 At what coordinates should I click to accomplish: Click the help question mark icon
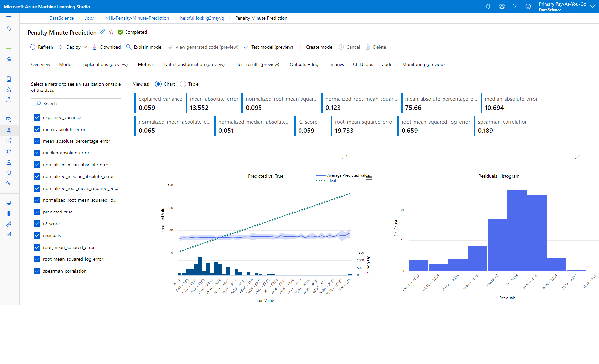click(515, 6)
